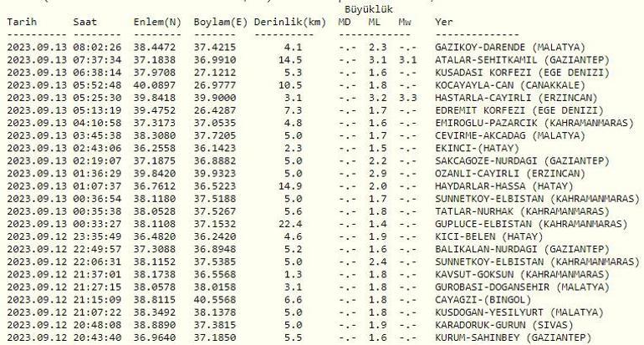Select location TATLAR-NURHAK (KAHRAMANMARAS)

point(523,211)
